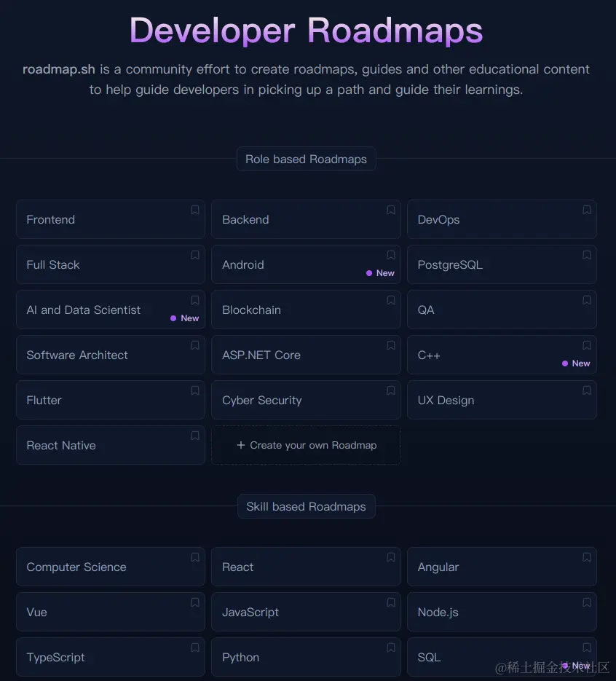Bookmark the Software Architect roadmap
This screenshot has width=616, height=681.
195,346
